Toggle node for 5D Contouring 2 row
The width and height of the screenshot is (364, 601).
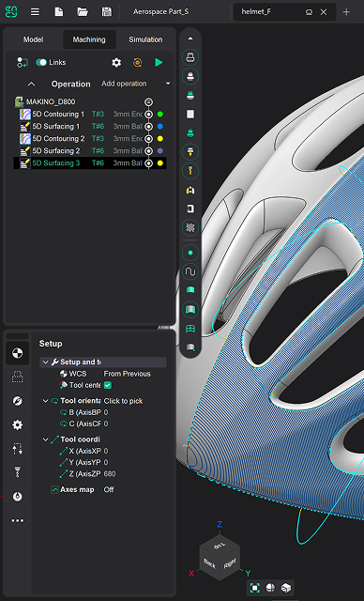pyautogui.click(x=148, y=139)
